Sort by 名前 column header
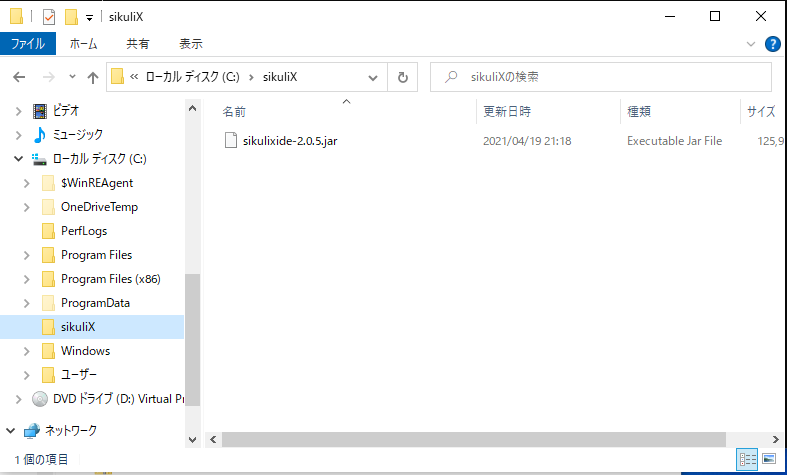Image resolution: width=787 pixels, height=475 pixels. pyautogui.click(x=234, y=111)
